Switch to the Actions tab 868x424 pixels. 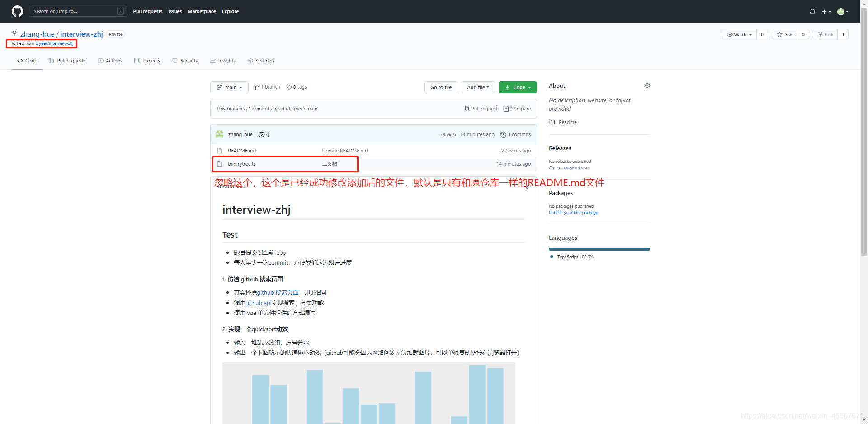pyautogui.click(x=110, y=61)
